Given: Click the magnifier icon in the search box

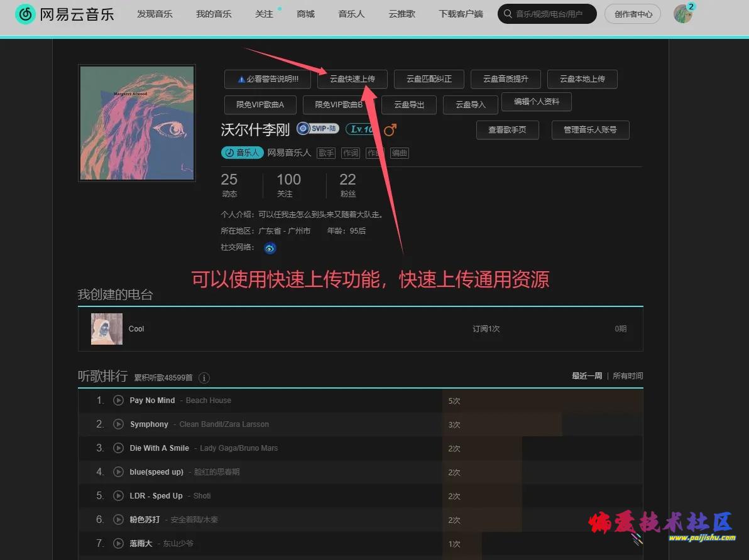Looking at the screenshot, I should [508, 14].
